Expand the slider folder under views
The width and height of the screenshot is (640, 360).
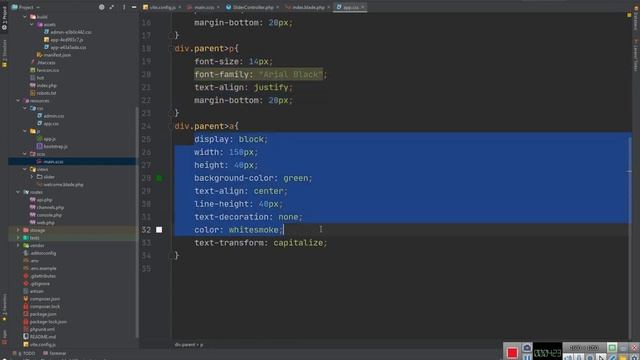pyautogui.click(x=32, y=177)
